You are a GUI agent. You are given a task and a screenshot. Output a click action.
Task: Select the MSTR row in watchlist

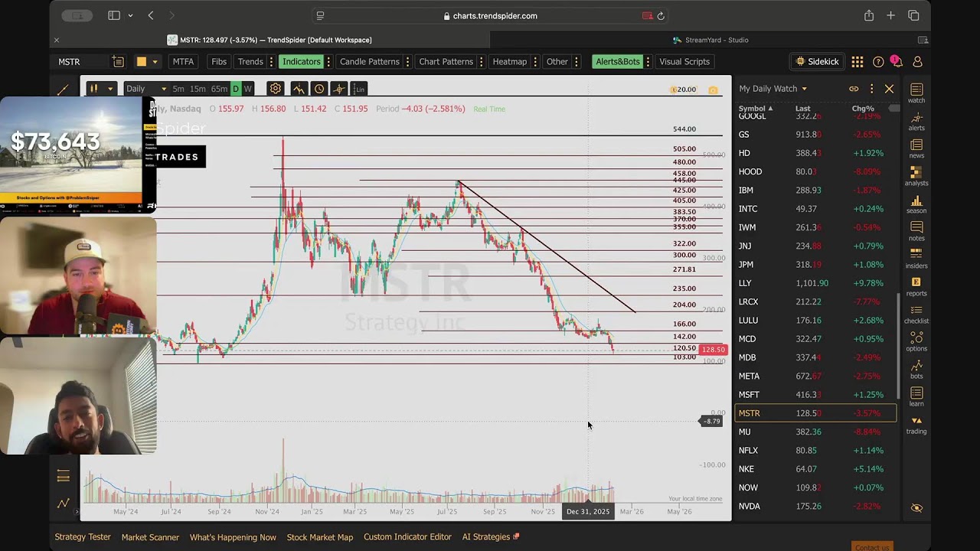pyautogui.click(x=815, y=413)
